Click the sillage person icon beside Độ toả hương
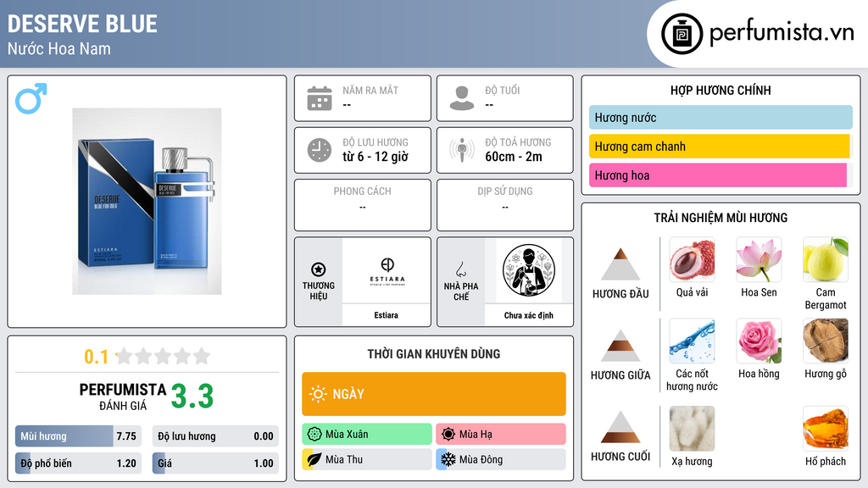868x488 pixels. (462, 150)
